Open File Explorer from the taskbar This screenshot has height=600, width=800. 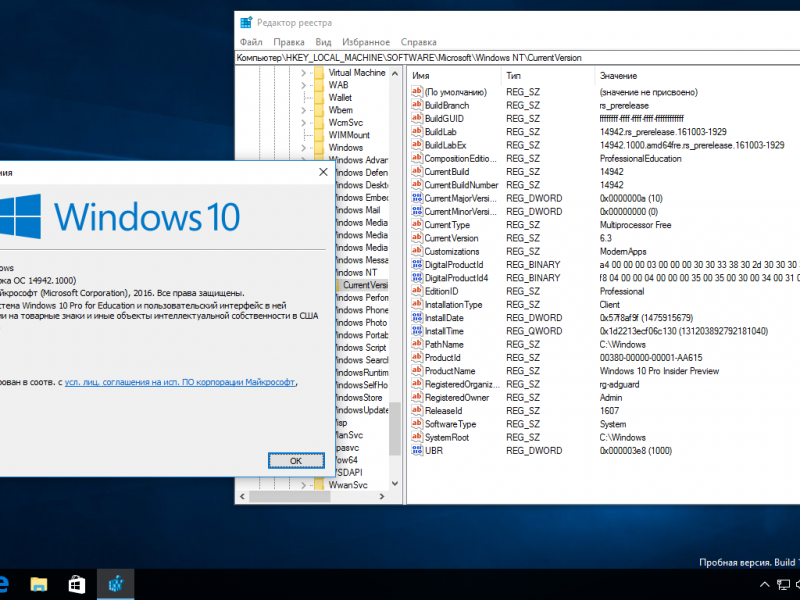(x=39, y=585)
